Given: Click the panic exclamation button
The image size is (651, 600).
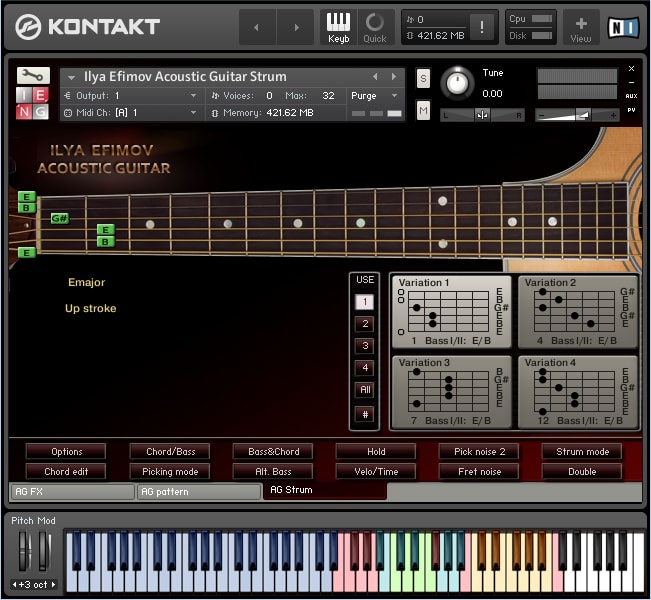Looking at the screenshot, I should [482, 27].
